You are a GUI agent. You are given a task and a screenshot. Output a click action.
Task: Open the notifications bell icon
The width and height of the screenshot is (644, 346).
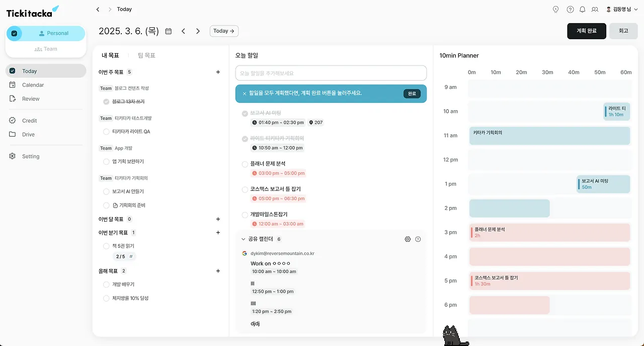[x=583, y=9]
